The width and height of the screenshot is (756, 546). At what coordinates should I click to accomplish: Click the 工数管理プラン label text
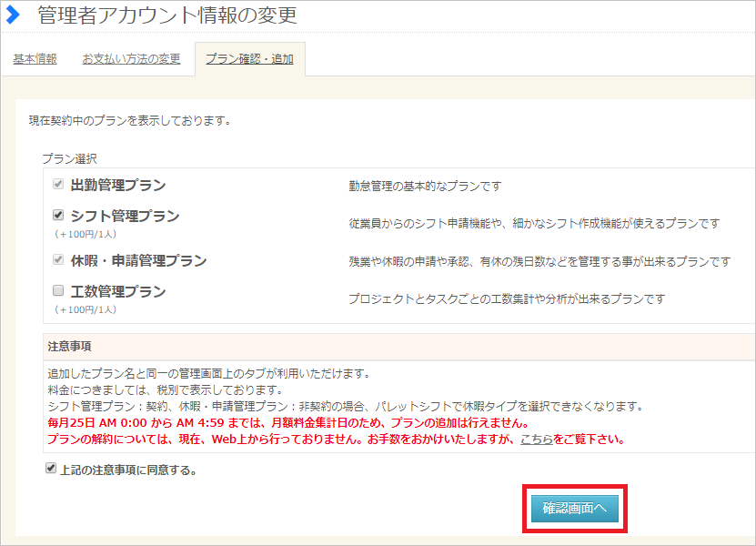[x=118, y=291]
